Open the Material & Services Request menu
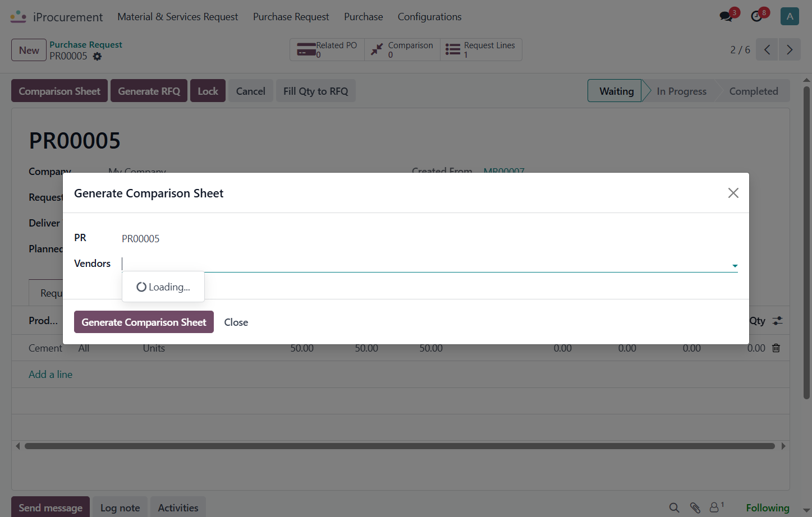Viewport: 812px width, 517px height. coord(177,17)
